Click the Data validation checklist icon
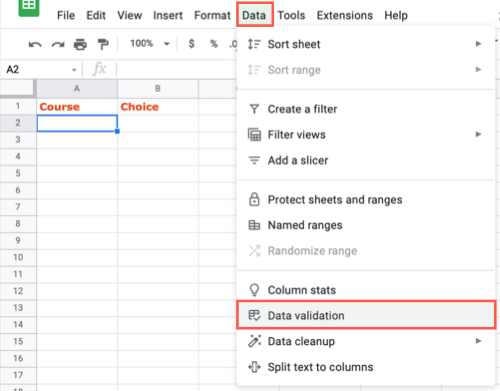The height and width of the screenshot is (391, 500). click(254, 315)
